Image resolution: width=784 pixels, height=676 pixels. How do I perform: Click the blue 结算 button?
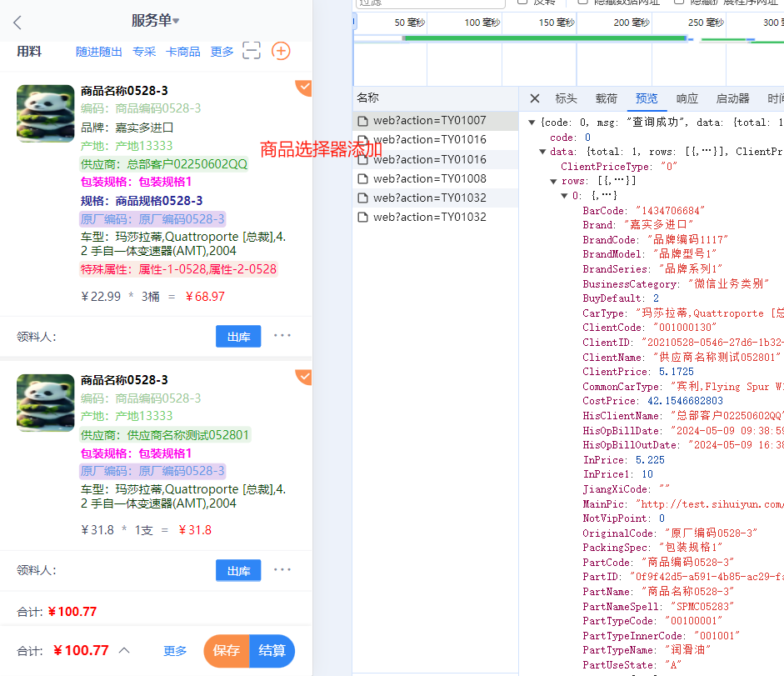pos(272,651)
